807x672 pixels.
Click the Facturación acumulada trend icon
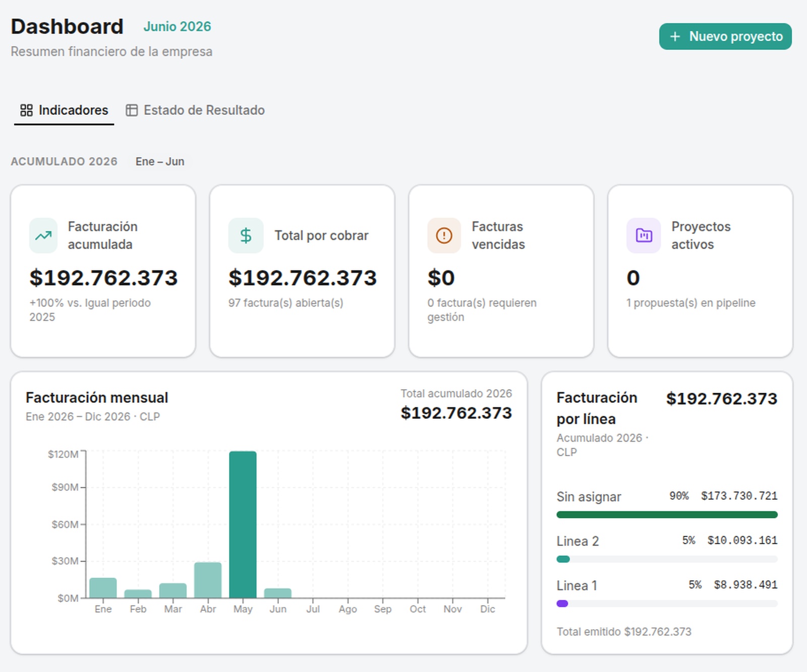pos(43,235)
